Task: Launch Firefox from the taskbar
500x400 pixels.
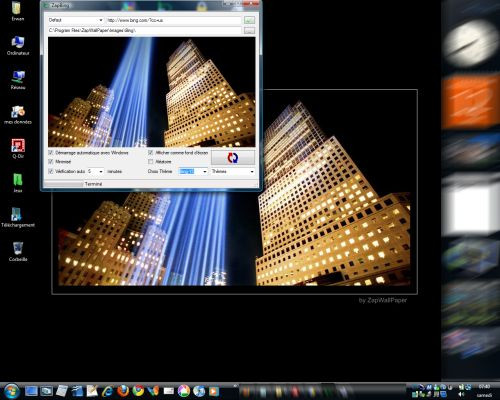Action: coord(123,391)
